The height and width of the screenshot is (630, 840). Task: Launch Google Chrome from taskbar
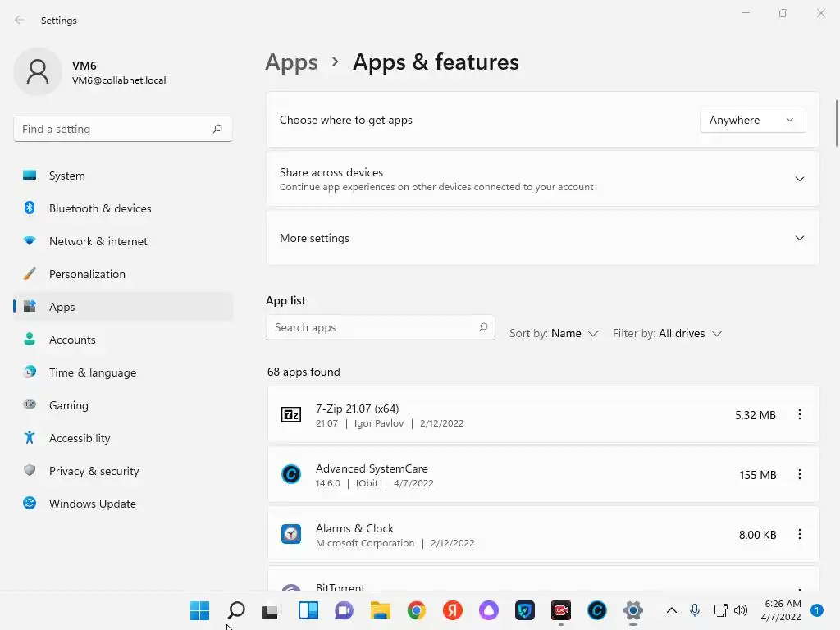(416, 610)
